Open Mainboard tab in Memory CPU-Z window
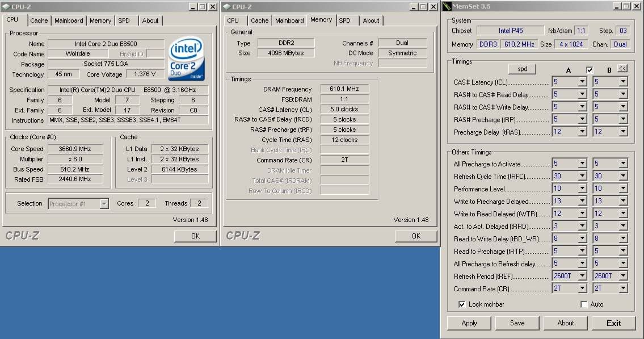This screenshot has height=339, width=644. (289, 20)
